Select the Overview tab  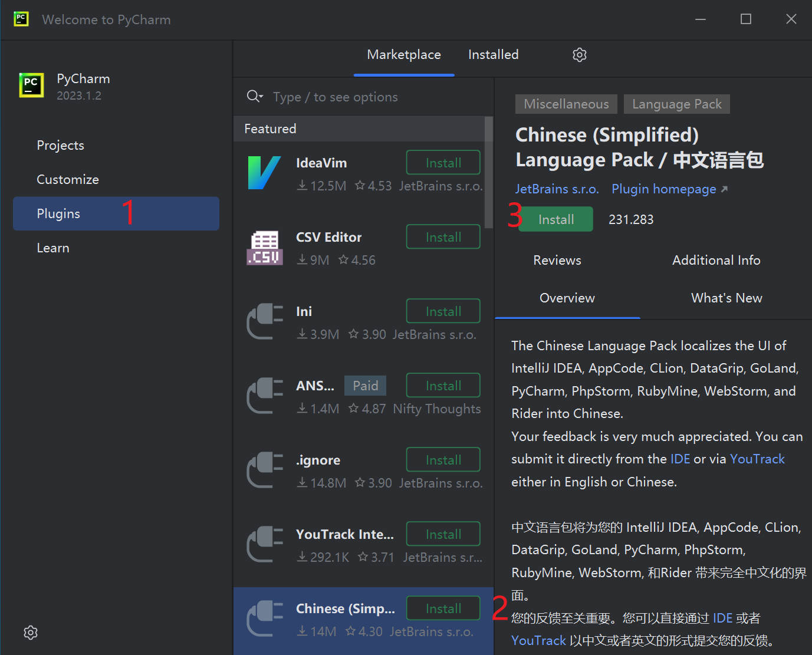(x=567, y=298)
